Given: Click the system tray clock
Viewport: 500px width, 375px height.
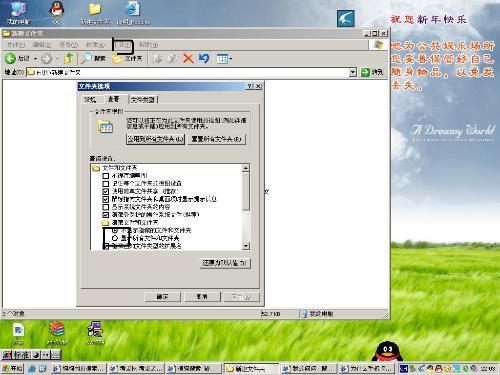Looking at the screenshot, I should (x=488, y=368).
